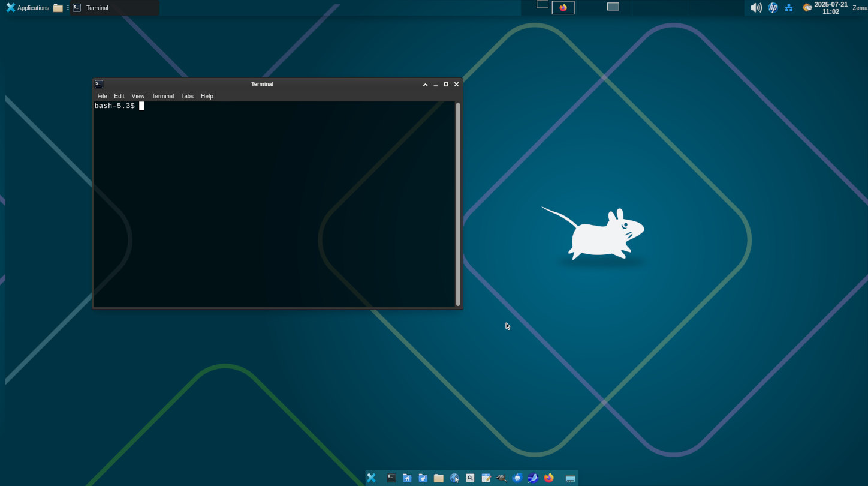
Task: Open the Terminal menu in the menu bar
Action: point(162,96)
